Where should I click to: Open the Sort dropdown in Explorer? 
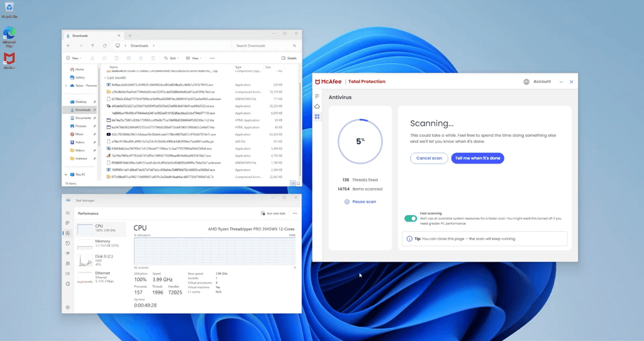[171, 59]
